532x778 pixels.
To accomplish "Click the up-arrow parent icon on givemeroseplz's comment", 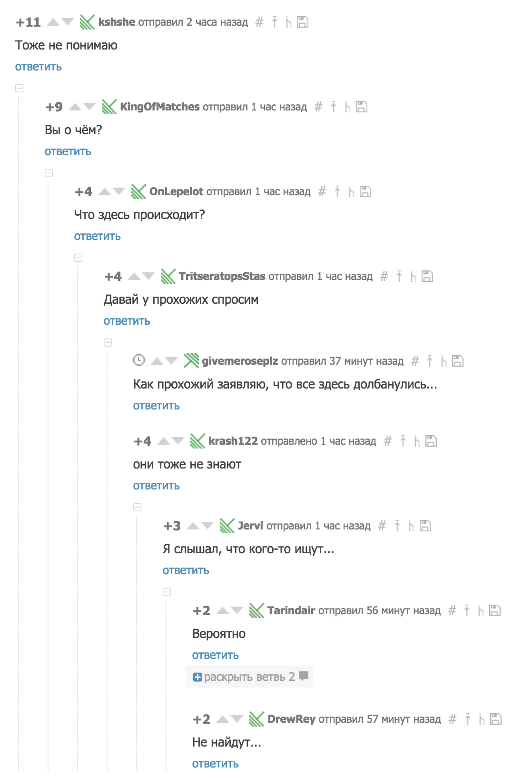I will click(x=430, y=361).
